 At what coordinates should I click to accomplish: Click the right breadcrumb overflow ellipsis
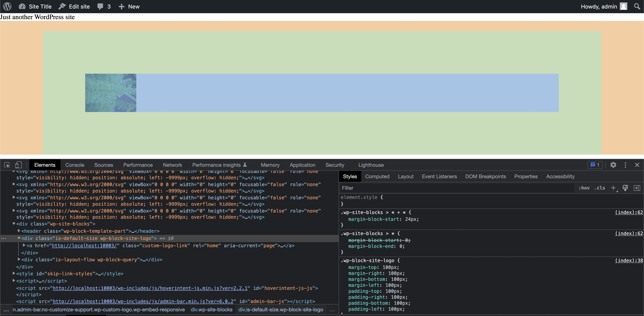tap(332, 310)
